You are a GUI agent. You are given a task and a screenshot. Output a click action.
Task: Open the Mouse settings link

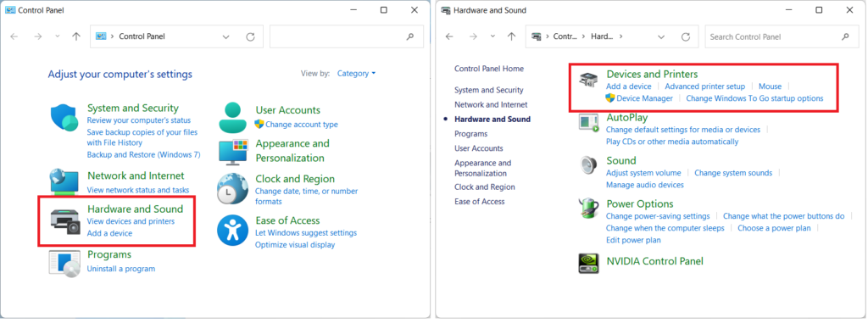pos(770,86)
